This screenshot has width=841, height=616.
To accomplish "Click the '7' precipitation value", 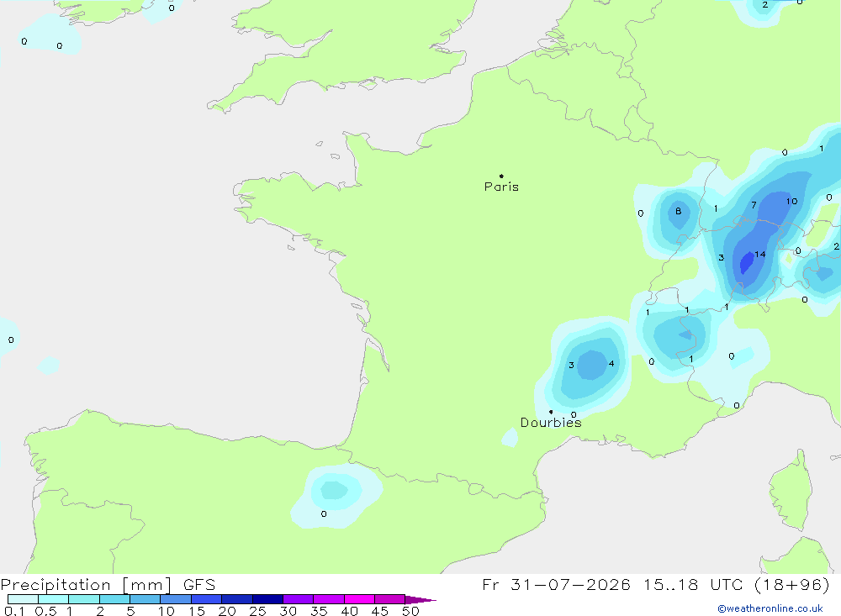I will [x=754, y=205].
